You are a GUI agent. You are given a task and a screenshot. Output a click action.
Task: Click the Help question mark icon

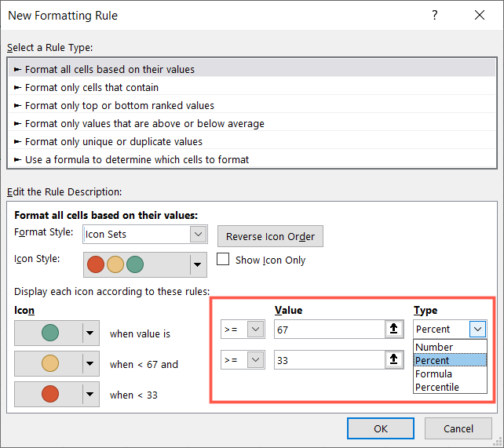(x=435, y=16)
